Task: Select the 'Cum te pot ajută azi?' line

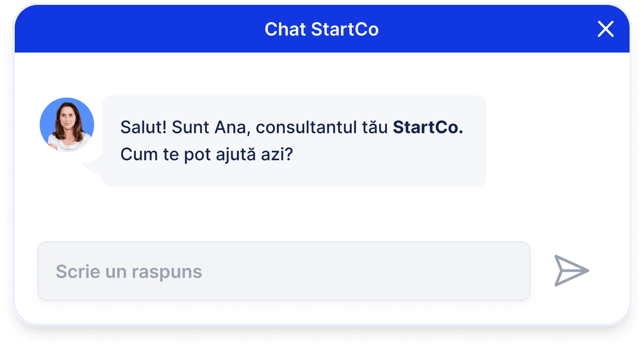Action: coord(206,155)
